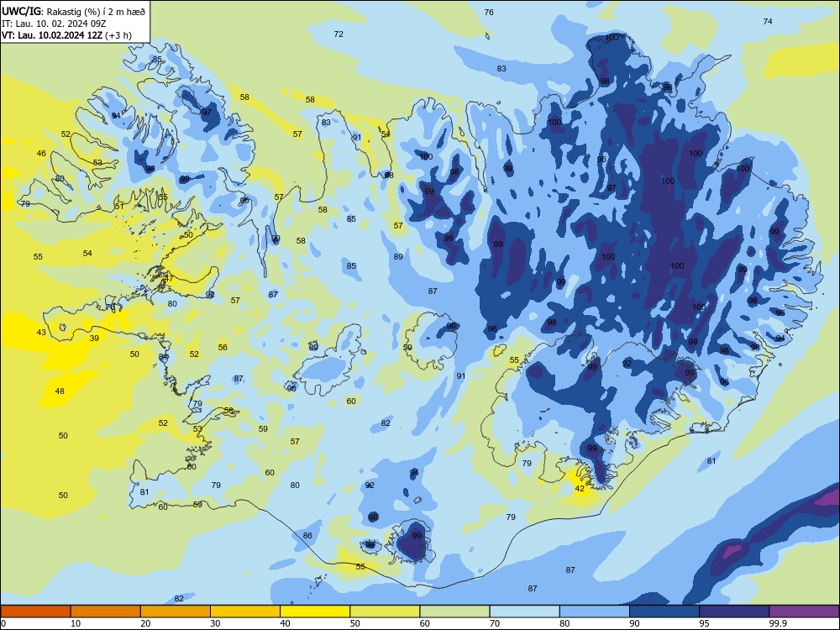Select the 95–99.9 navy legend swatch

tap(734, 612)
